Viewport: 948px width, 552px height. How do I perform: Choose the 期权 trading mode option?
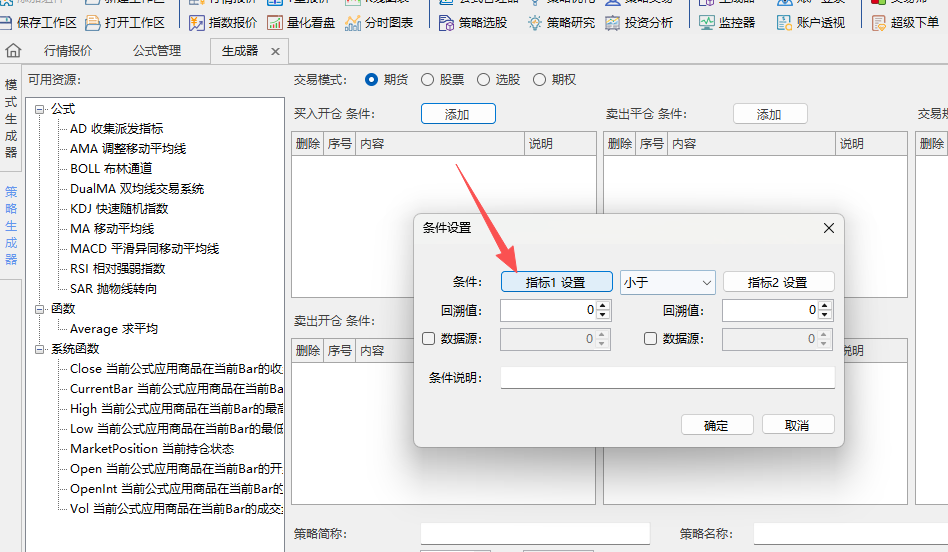(x=540, y=80)
